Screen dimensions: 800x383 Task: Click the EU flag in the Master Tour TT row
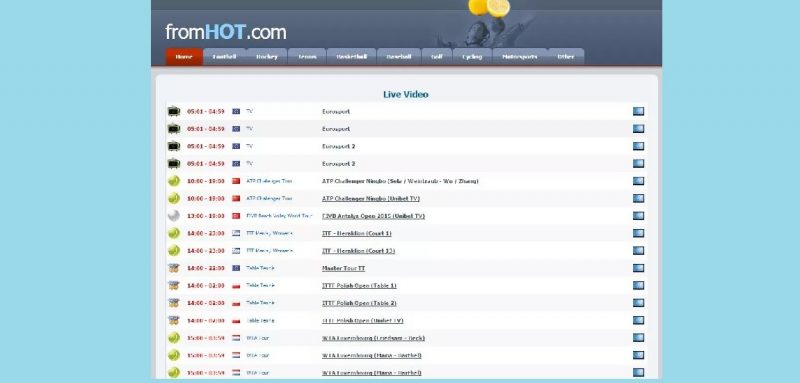coord(236,268)
